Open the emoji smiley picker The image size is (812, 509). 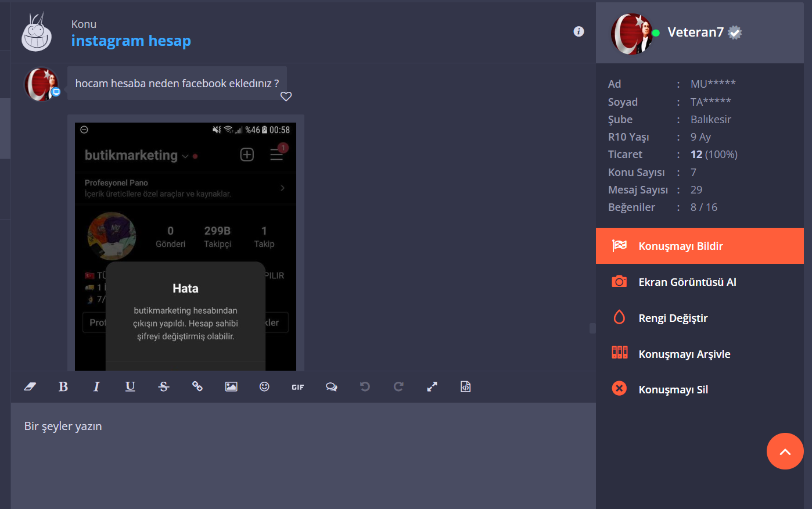pos(264,387)
